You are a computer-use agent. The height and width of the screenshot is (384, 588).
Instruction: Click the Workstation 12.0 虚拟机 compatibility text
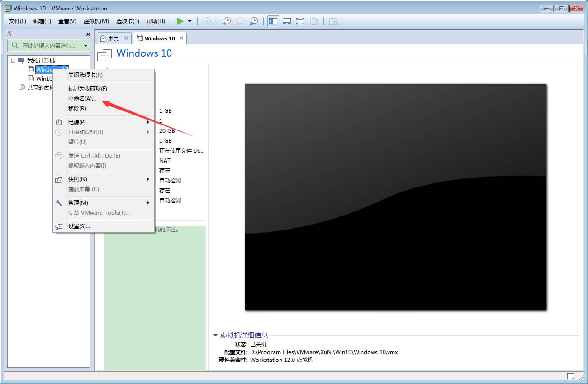click(281, 360)
